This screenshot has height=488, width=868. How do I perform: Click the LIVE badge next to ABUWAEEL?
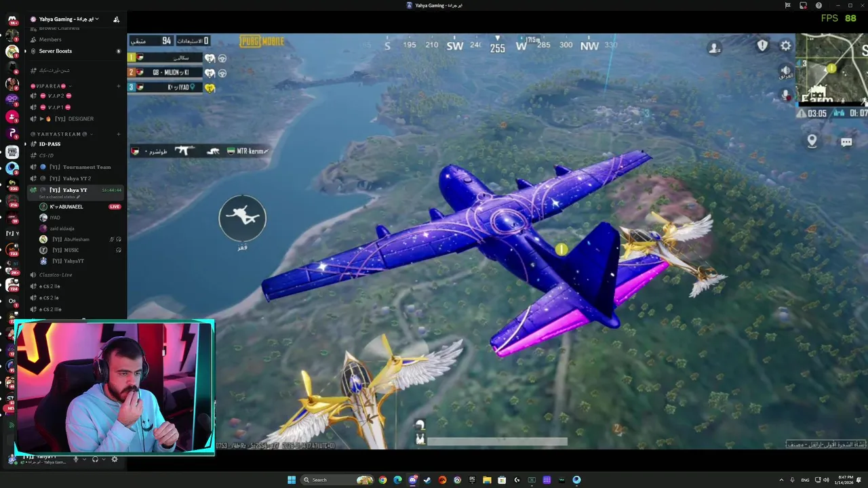(115, 207)
